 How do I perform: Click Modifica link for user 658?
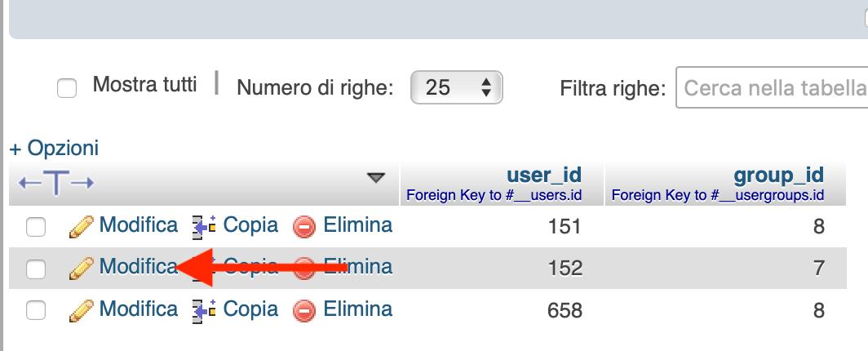tap(139, 309)
